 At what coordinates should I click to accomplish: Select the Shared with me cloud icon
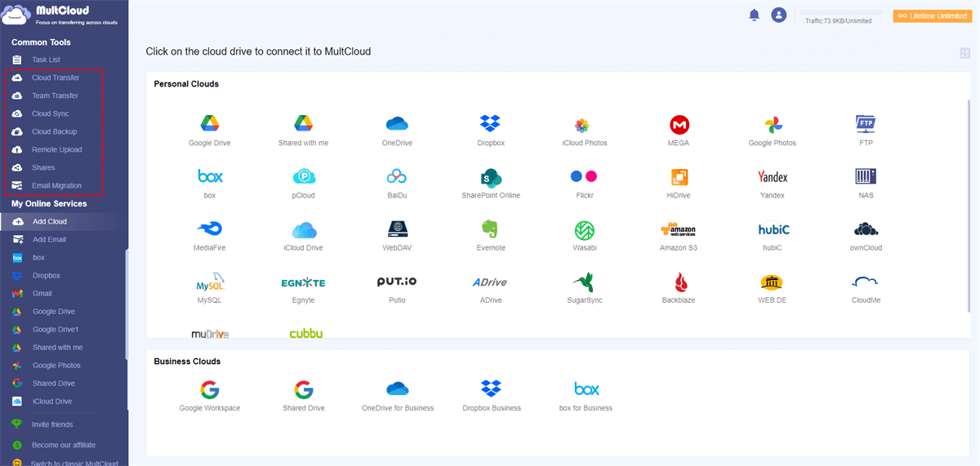tap(303, 124)
